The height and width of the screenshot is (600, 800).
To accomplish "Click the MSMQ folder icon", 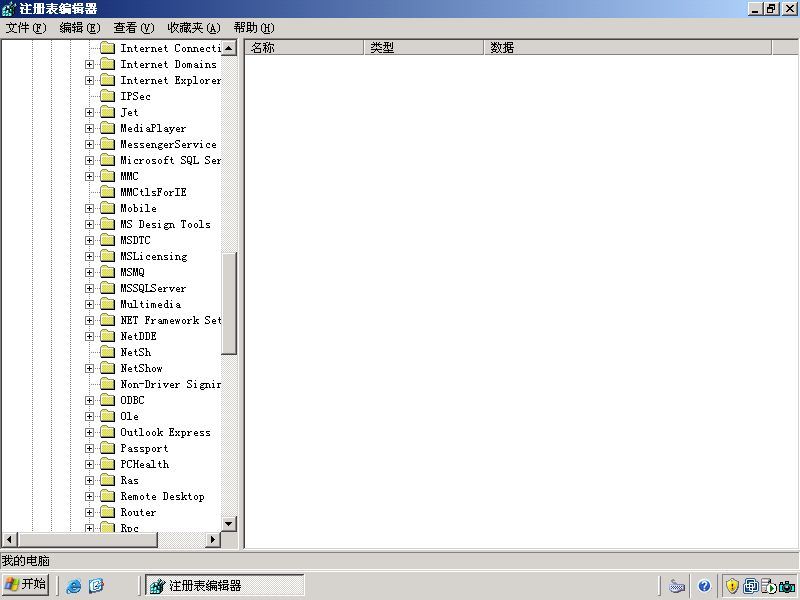I will click(x=107, y=272).
